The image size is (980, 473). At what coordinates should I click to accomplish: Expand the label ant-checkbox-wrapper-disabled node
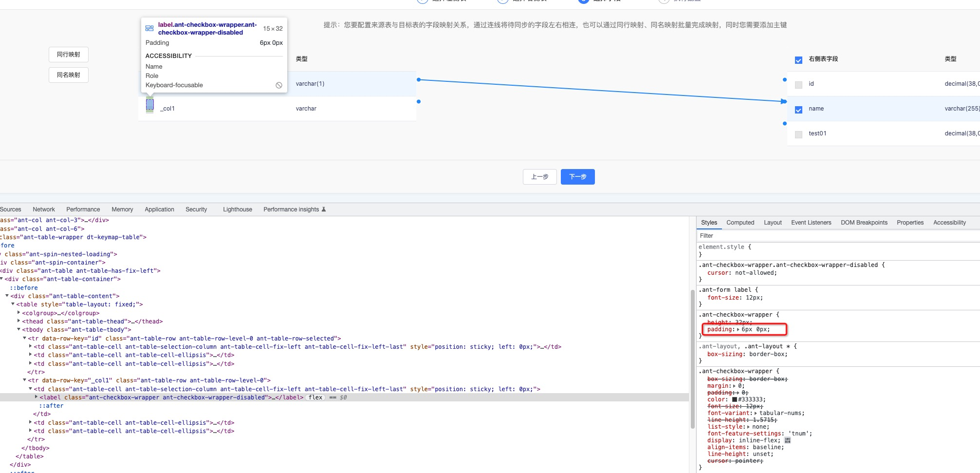point(36,397)
